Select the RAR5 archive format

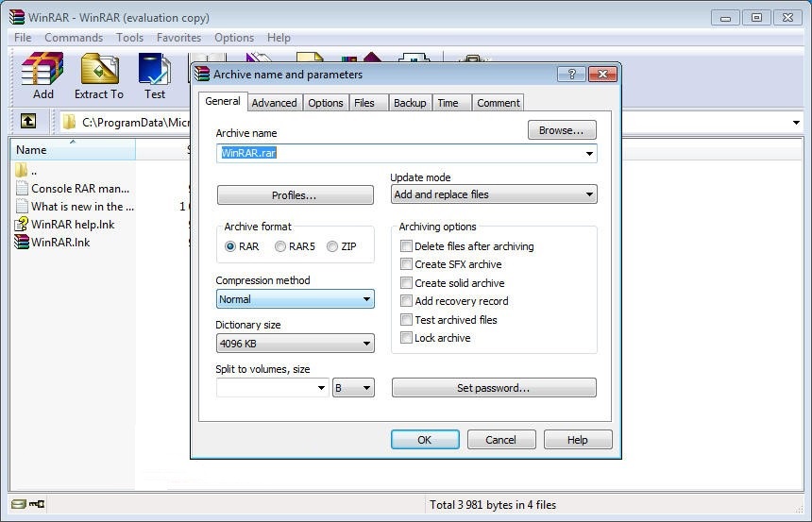tap(280, 246)
